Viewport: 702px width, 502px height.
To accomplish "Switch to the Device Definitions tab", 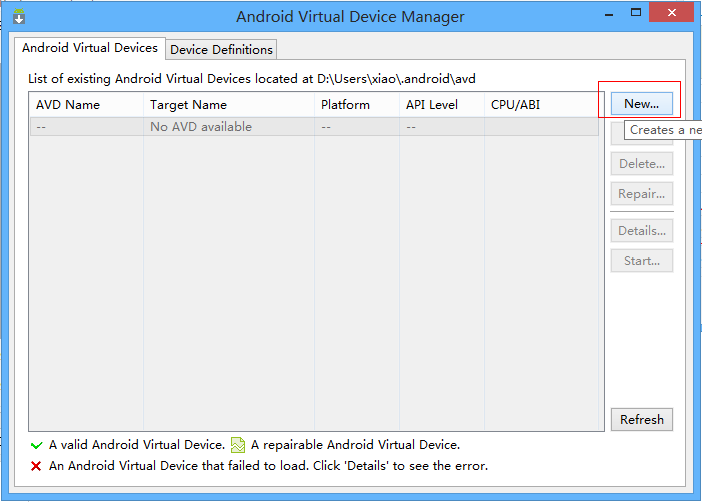I will click(221, 50).
